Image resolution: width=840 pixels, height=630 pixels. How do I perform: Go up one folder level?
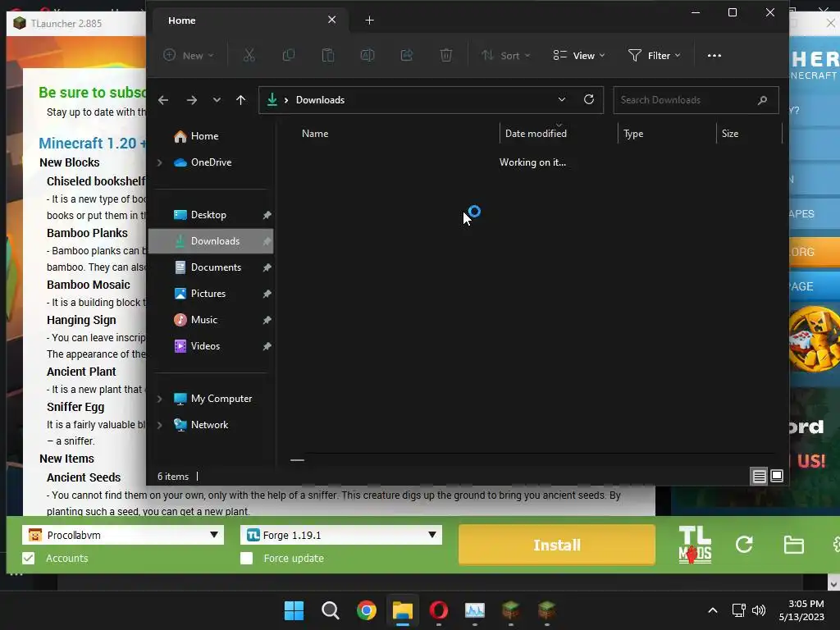[x=240, y=100]
